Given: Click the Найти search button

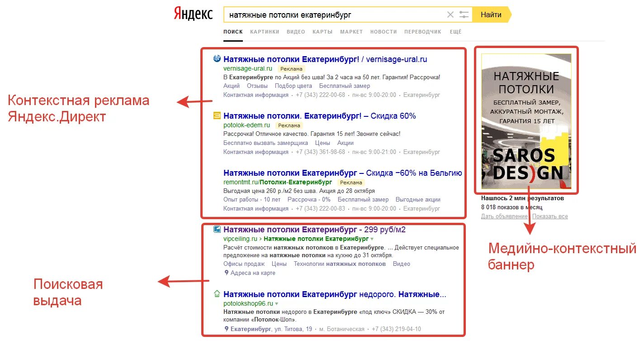Looking at the screenshot, I should (491, 14).
